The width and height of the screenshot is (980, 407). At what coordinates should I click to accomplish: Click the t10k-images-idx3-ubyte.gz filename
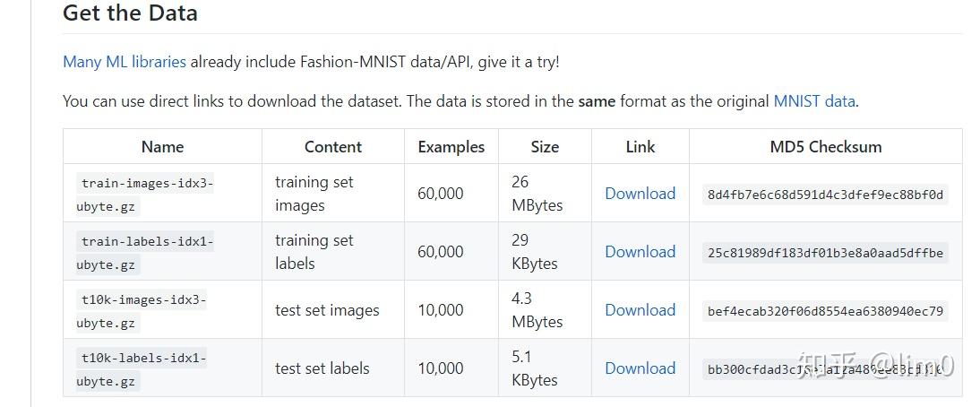(x=142, y=310)
